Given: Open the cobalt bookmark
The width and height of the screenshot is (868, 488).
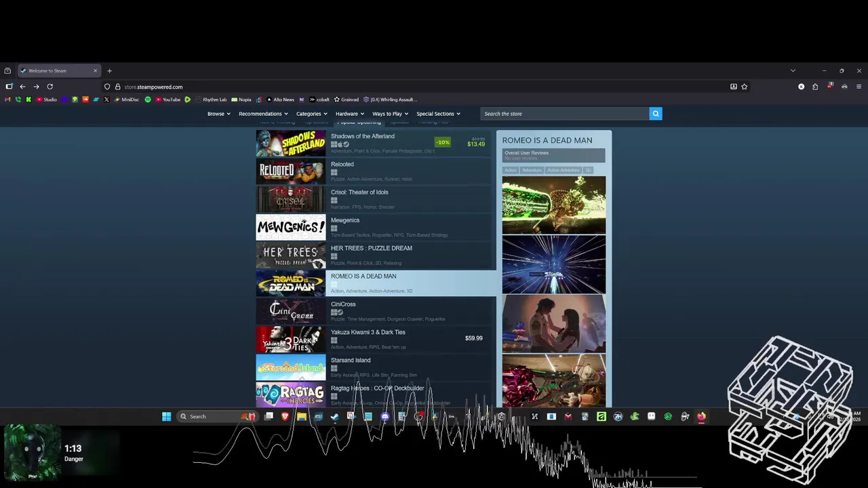Looking at the screenshot, I should (x=319, y=100).
